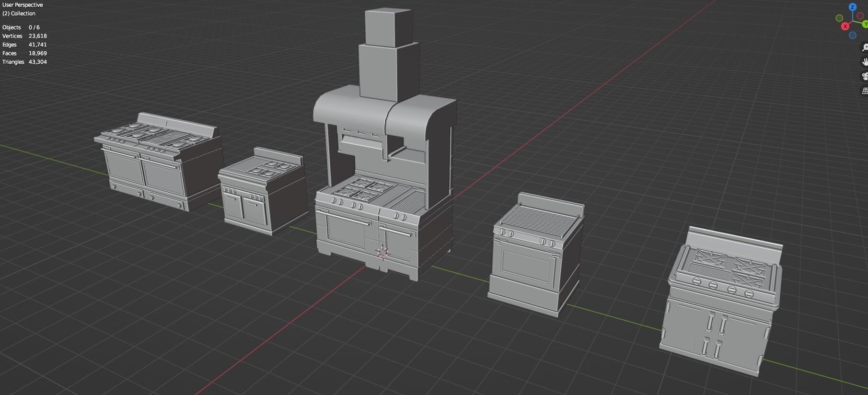Click the zoom magnifier viewport icon
The height and width of the screenshot is (395, 868).
tap(865, 47)
